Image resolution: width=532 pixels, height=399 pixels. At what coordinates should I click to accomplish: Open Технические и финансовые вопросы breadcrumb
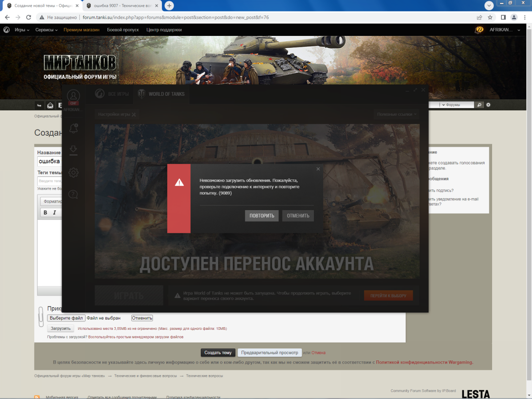pos(145,376)
